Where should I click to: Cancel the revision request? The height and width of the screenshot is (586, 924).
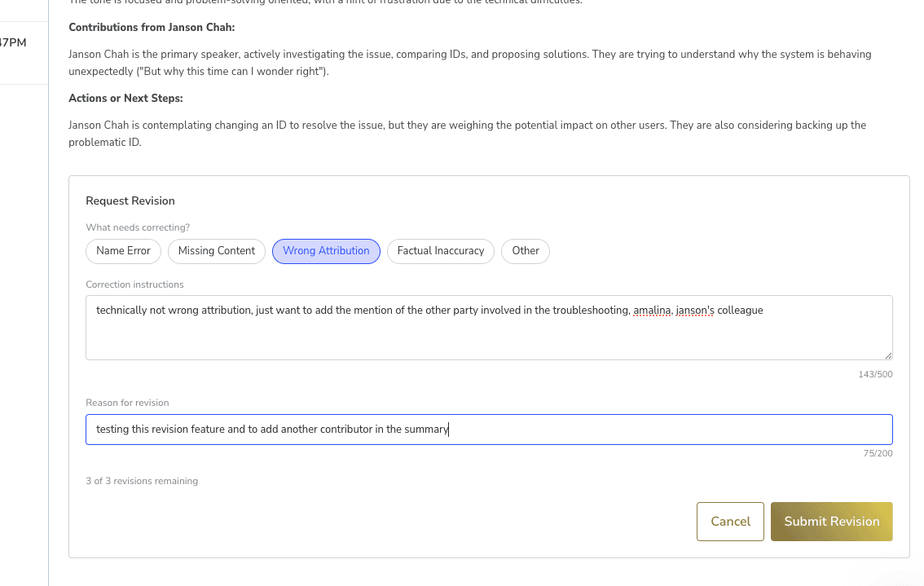[730, 522]
